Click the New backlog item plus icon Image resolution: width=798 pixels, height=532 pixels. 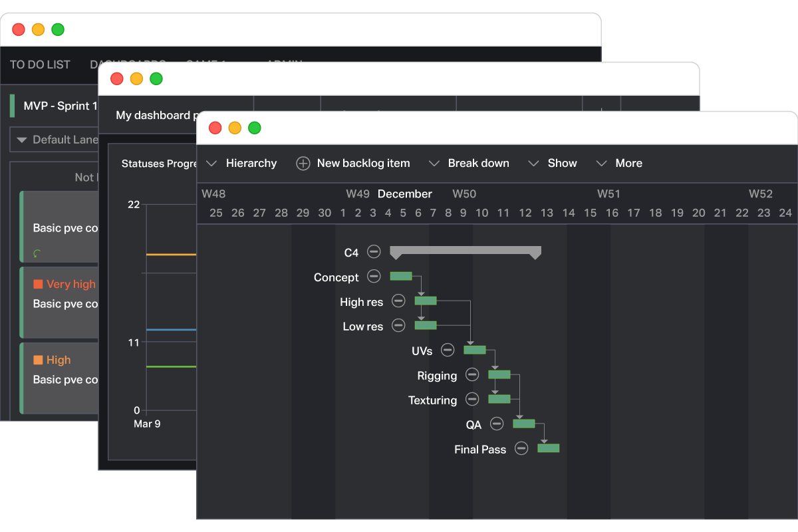pos(303,163)
